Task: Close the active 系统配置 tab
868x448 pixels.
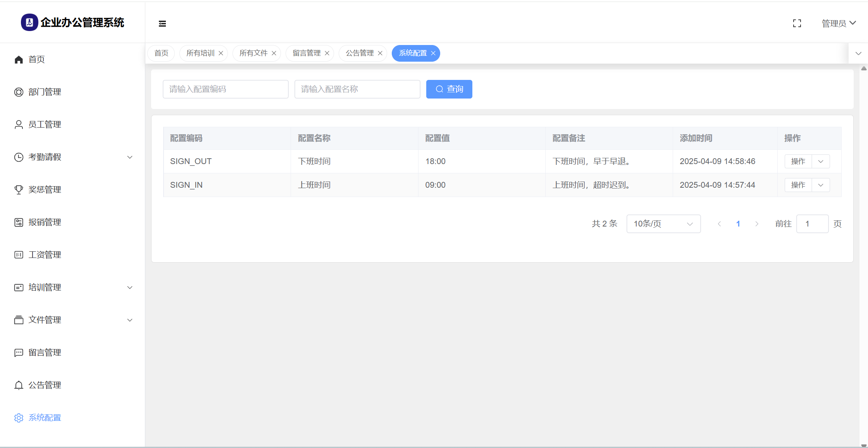Action: [x=433, y=53]
